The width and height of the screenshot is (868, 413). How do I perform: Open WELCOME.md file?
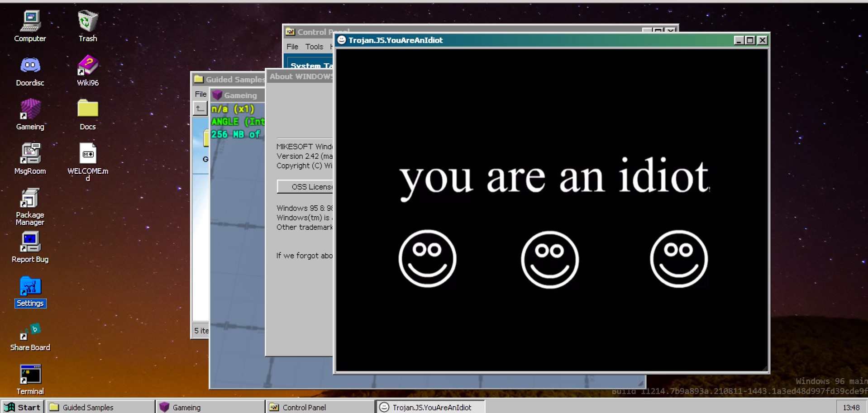coord(87,154)
